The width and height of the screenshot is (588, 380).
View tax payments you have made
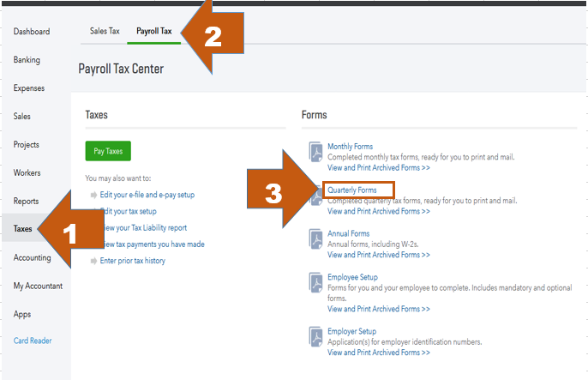tap(154, 244)
